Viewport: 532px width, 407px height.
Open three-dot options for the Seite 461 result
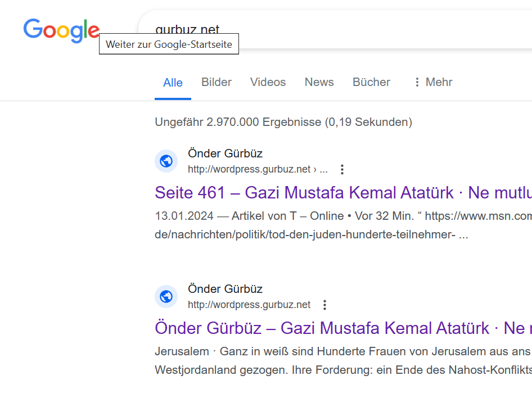[x=342, y=169]
